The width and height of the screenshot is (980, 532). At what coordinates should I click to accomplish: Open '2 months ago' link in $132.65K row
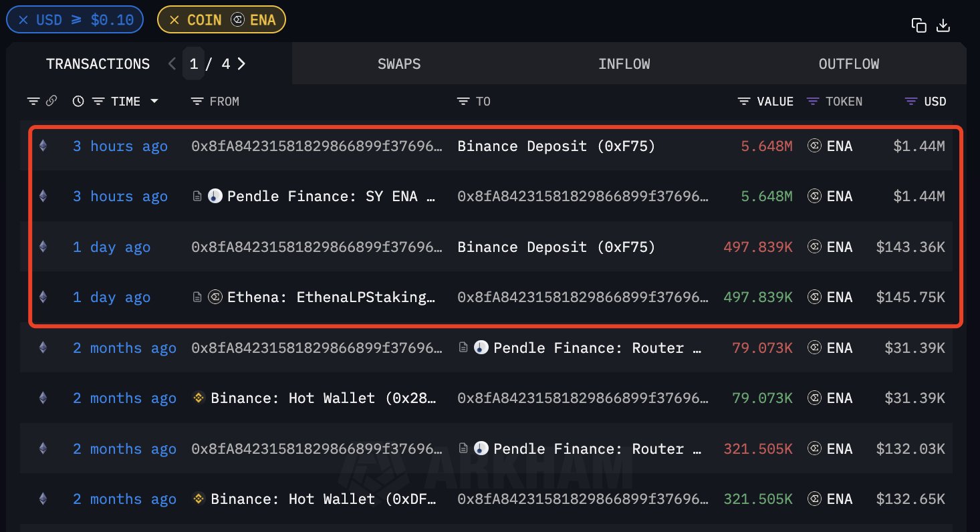(x=124, y=499)
